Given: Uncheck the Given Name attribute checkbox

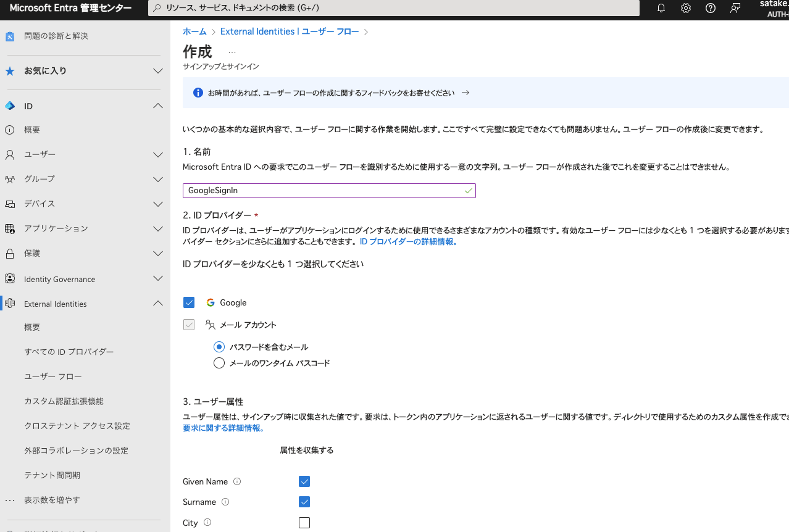Looking at the screenshot, I should [304, 481].
